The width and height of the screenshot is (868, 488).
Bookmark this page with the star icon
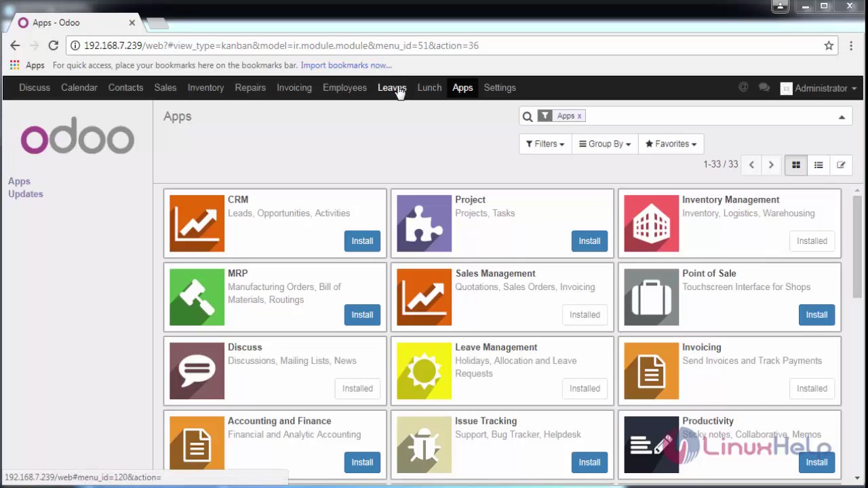point(829,45)
